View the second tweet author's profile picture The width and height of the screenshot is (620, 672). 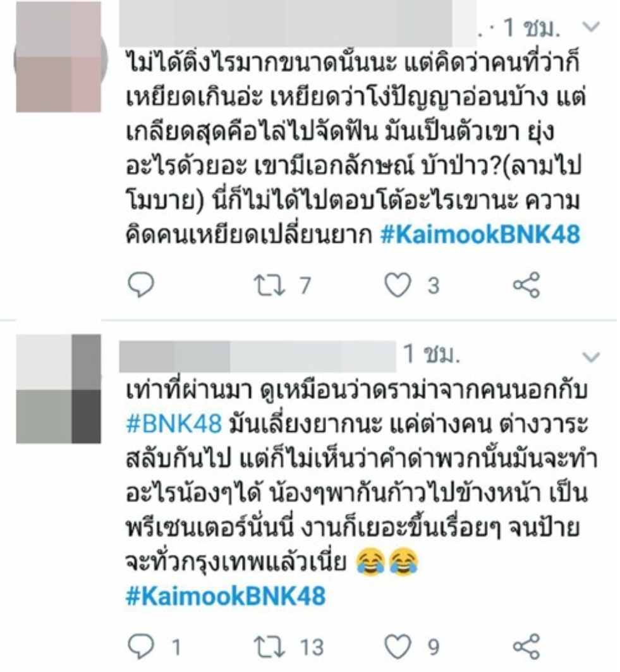pos(59,389)
